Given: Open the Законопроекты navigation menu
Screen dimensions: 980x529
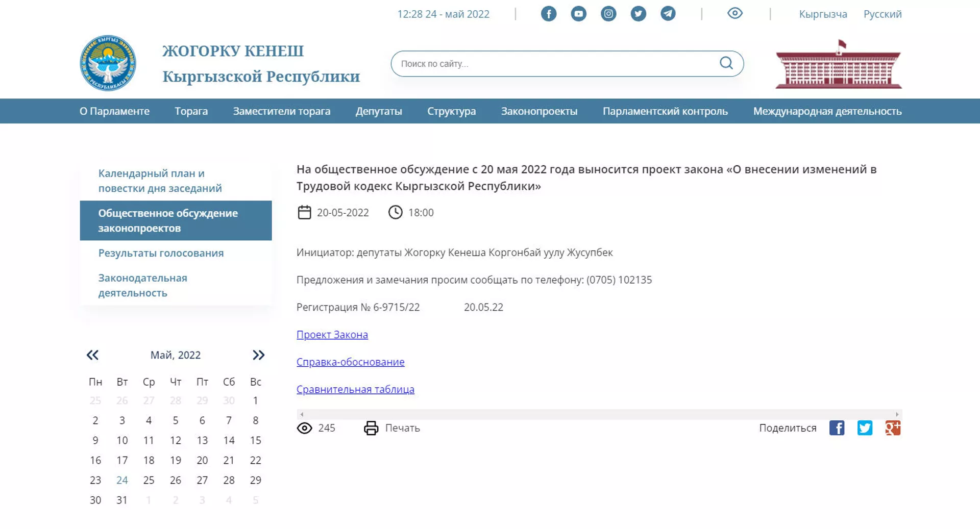Looking at the screenshot, I should click(x=539, y=111).
